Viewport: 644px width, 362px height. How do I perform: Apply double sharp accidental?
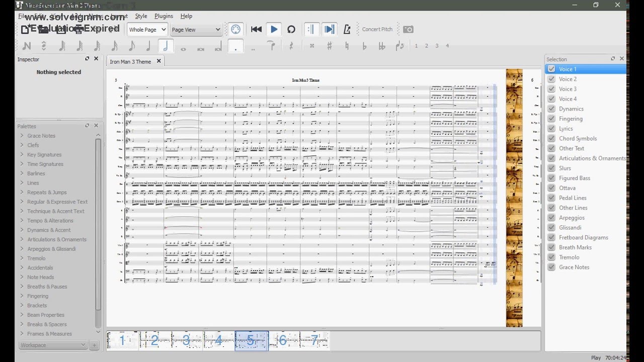point(312,46)
